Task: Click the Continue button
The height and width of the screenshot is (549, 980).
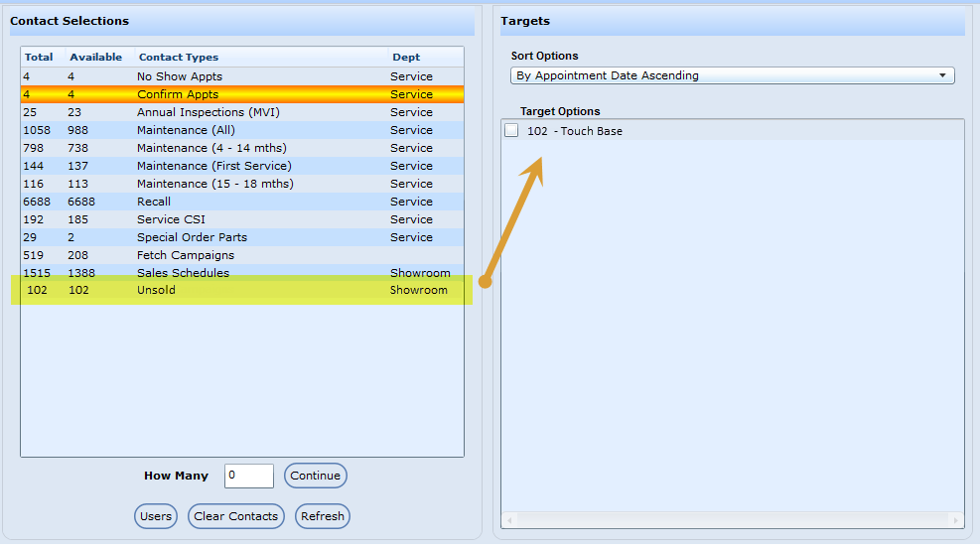Action: (x=316, y=476)
